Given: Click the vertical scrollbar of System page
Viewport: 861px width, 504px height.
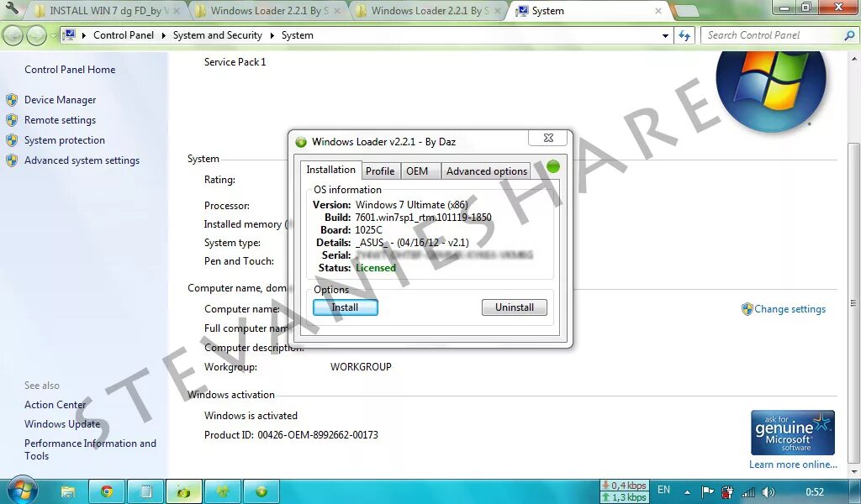Looking at the screenshot, I should pyautogui.click(x=853, y=302).
